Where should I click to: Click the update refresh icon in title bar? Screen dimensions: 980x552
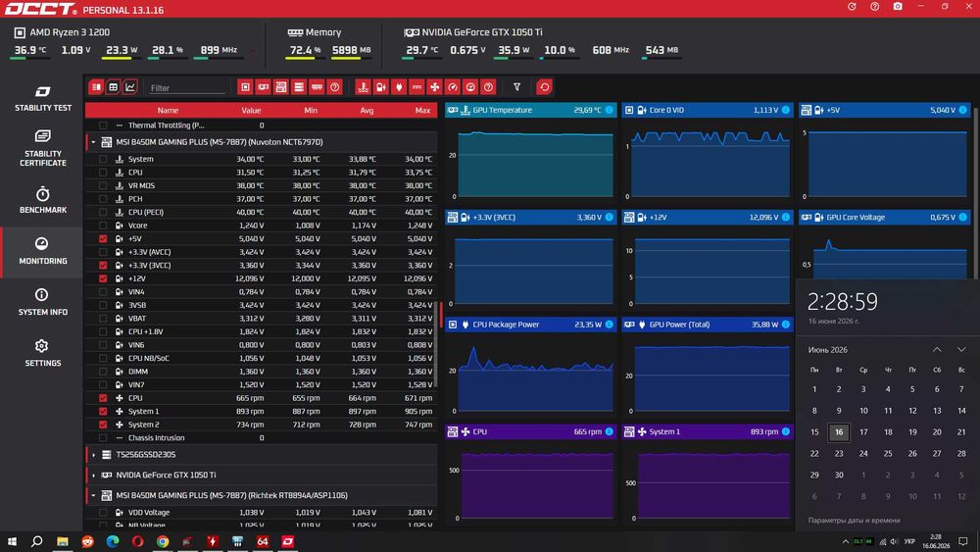(852, 7)
